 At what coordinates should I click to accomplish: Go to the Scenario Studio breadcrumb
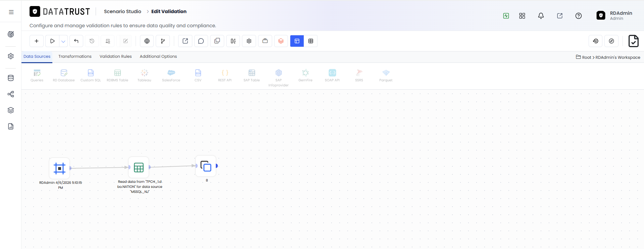(122, 11)
